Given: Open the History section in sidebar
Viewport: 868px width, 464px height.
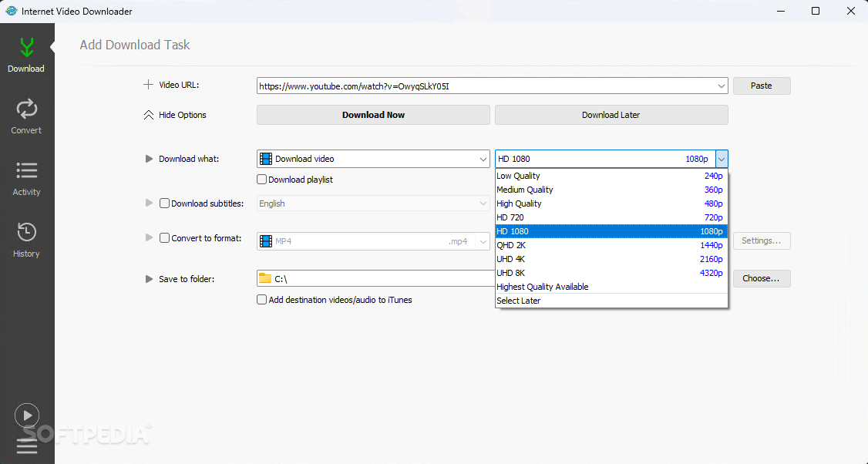Looking at the screenshot, I should coord(26,239).
